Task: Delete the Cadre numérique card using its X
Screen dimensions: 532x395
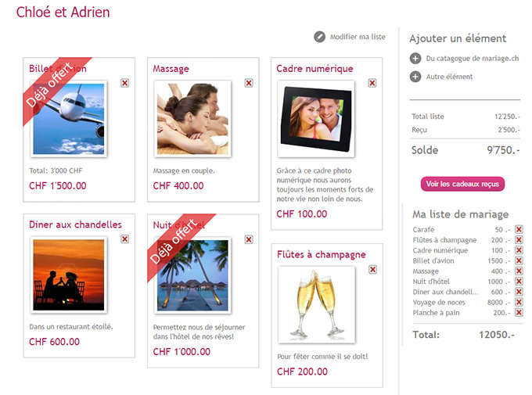Action: 372,83
